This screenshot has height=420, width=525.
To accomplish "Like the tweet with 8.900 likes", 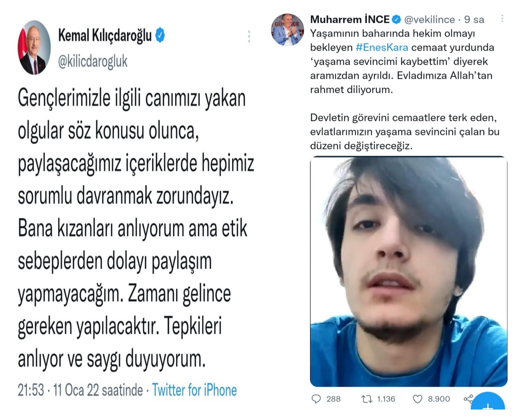I will coord(418,399).
